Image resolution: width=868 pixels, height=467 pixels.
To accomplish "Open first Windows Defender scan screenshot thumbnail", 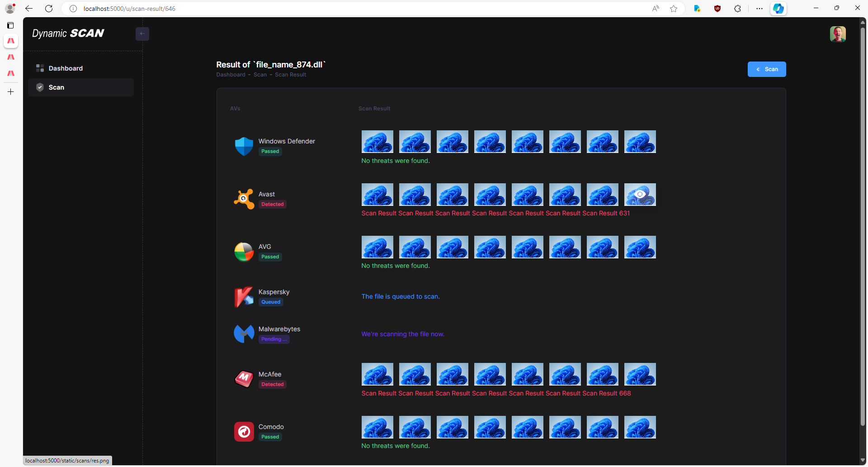I will click(377, 142).
